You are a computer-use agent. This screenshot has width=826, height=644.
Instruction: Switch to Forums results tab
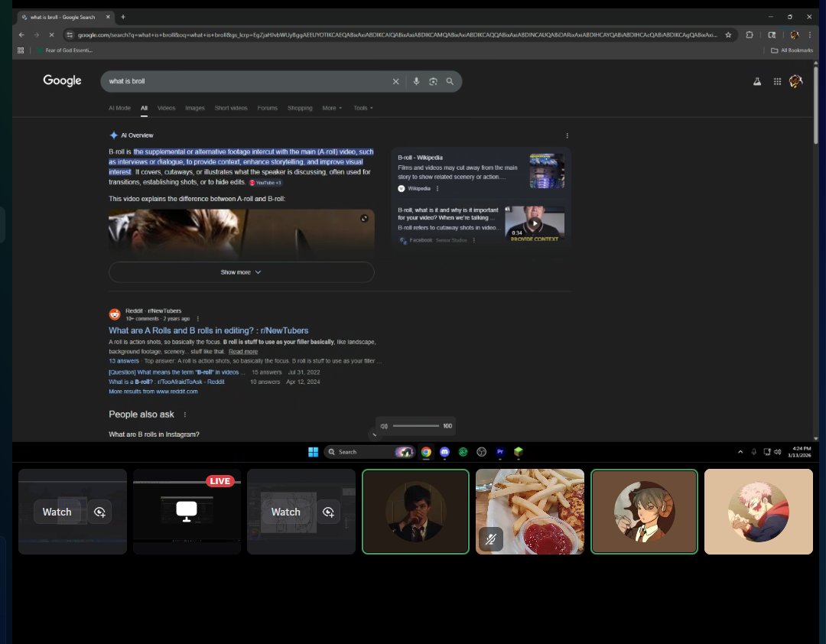[x=268, y=108]
